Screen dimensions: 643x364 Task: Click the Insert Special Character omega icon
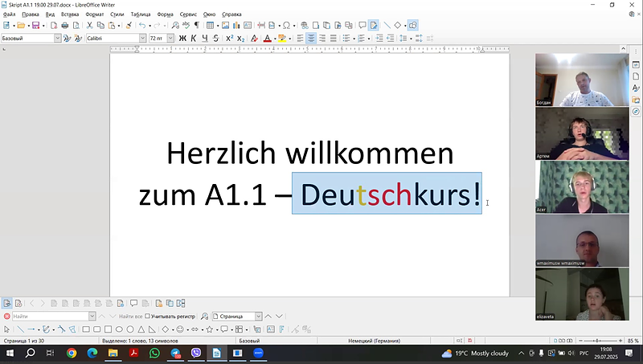pos(286,26)
